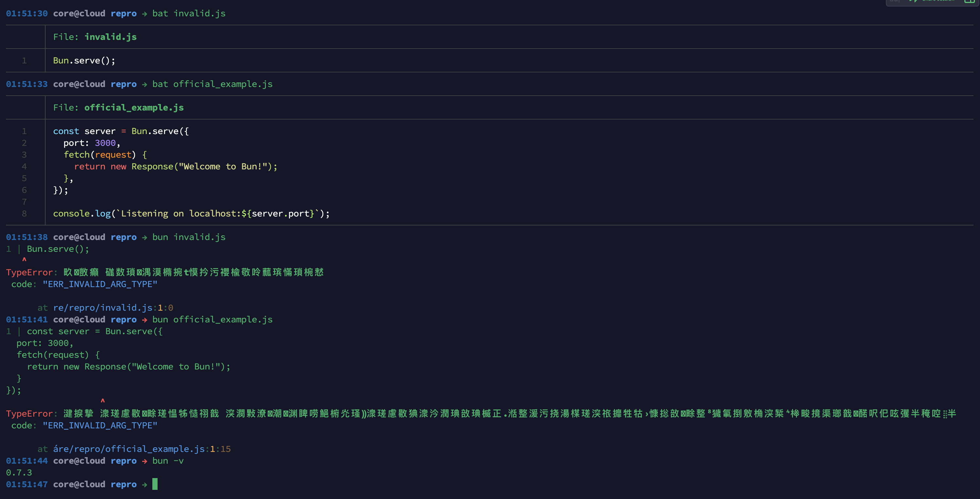Click the timestamp 01:51:38
980x499 pixels.
point(26,237)
